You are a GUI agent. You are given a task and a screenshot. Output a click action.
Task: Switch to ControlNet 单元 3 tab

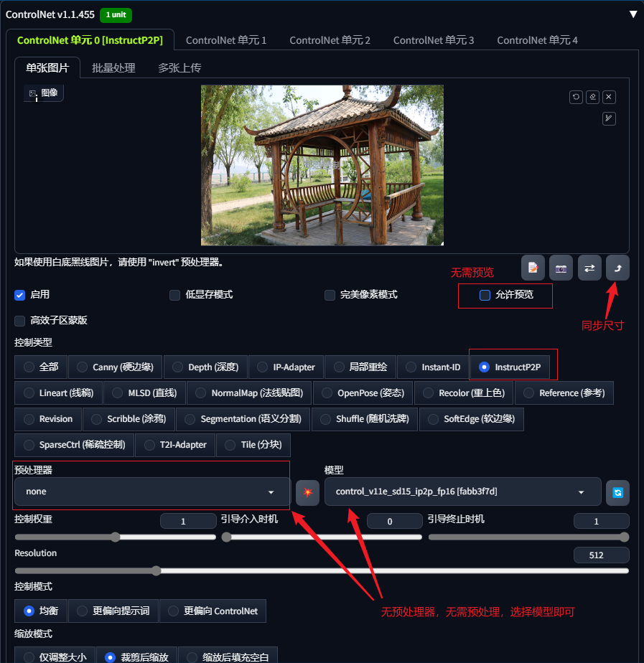[434, 40]
